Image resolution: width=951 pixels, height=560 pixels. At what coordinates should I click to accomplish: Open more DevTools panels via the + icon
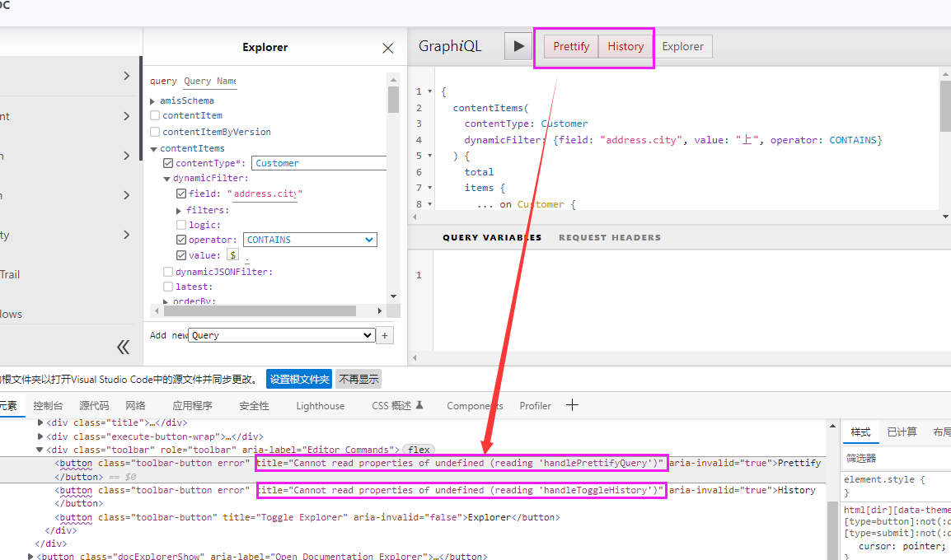572,405
